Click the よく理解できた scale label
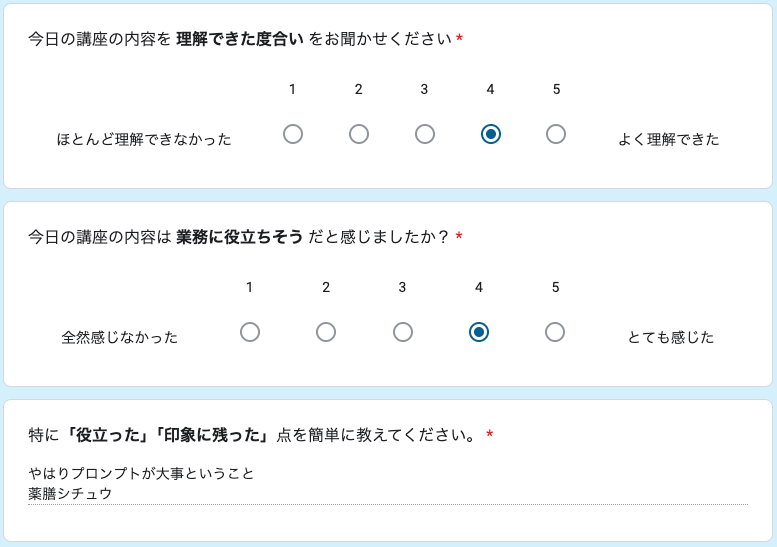 [668, 139]
